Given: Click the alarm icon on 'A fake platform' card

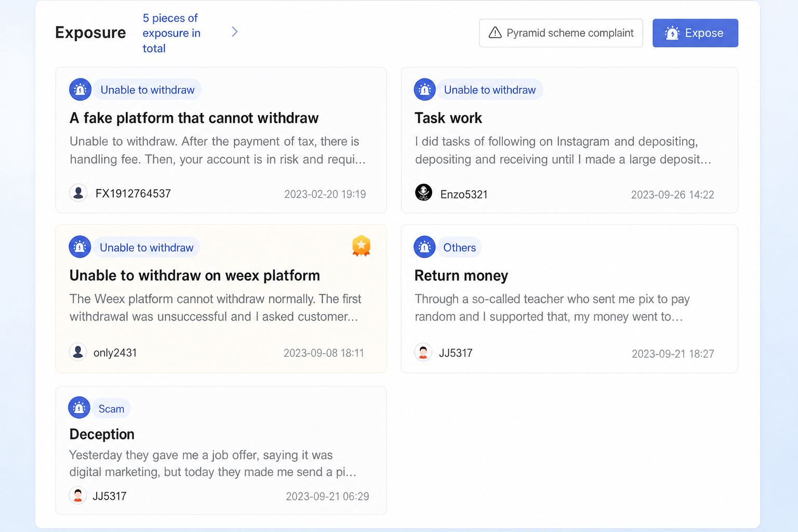Looking at the screenshot, I should coord(81,90).
